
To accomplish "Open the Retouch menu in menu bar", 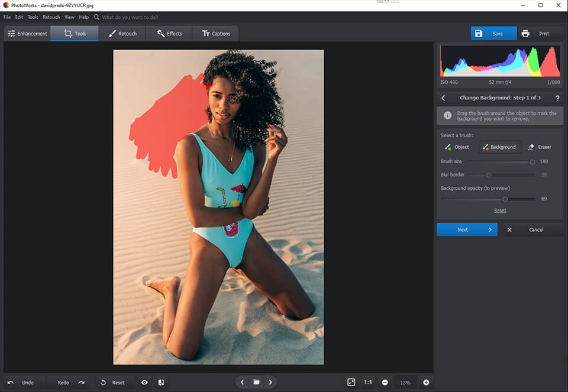I will [x=51, y=17].
